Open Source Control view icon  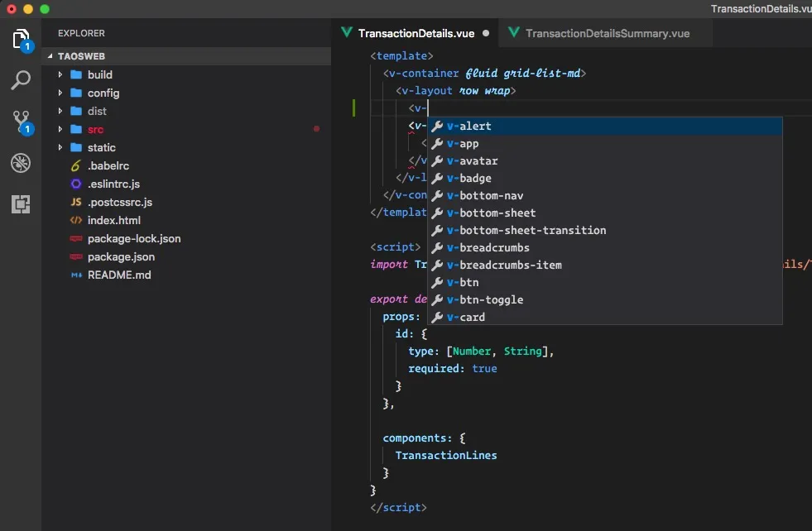click(21, 122)
